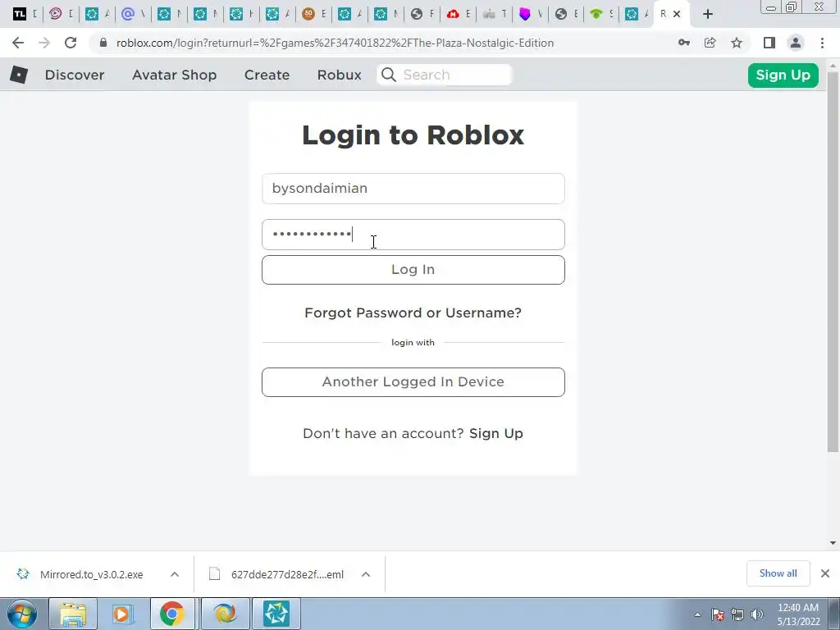Switch to the purple shield icon tab

(531, 15)
